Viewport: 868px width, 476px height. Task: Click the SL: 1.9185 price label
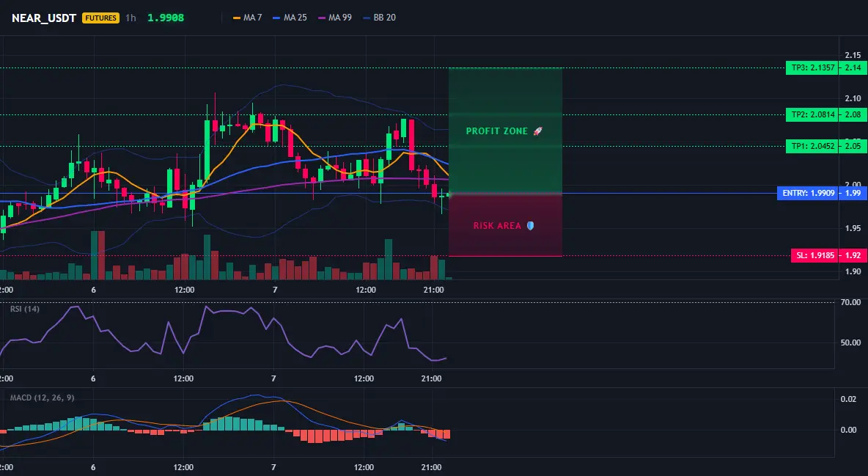814,255
